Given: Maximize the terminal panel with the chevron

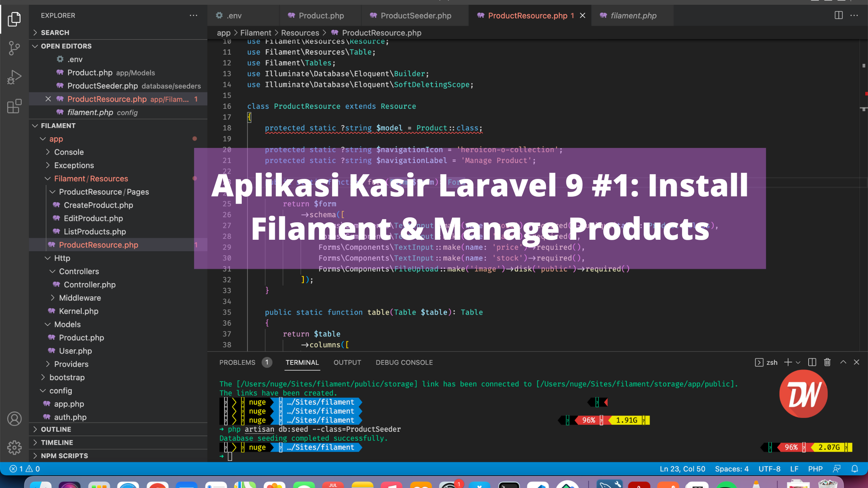Looking at the screenshot, I should (x=843, y=362).
